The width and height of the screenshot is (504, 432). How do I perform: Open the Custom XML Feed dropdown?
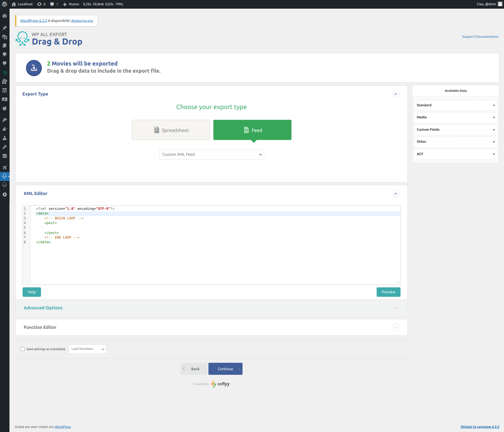211,155
